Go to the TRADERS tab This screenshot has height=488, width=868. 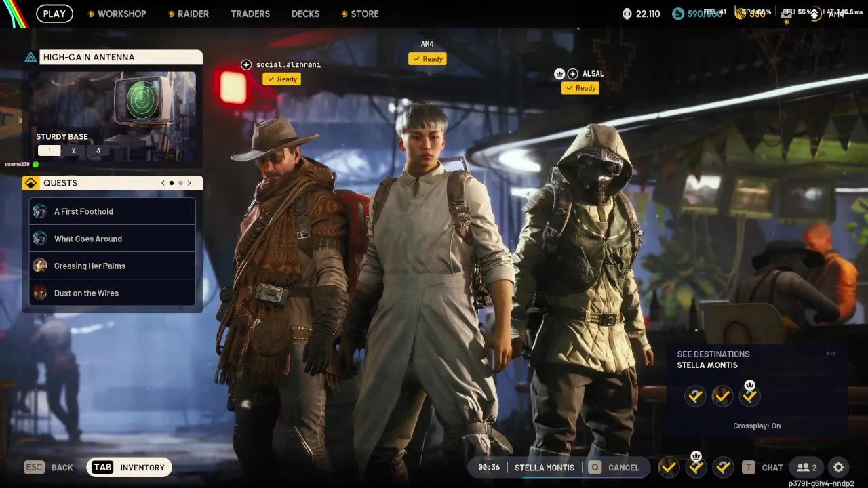250,14
